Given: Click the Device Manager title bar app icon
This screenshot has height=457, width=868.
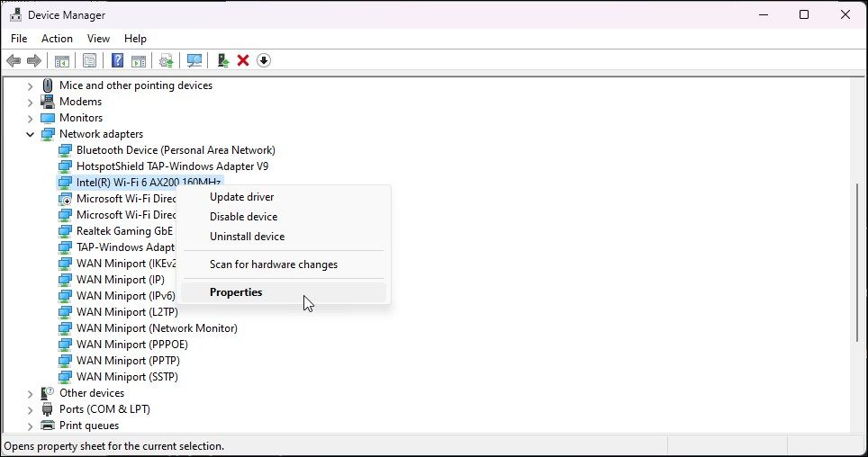Looking at the screenshot, I should pos(15,15).
